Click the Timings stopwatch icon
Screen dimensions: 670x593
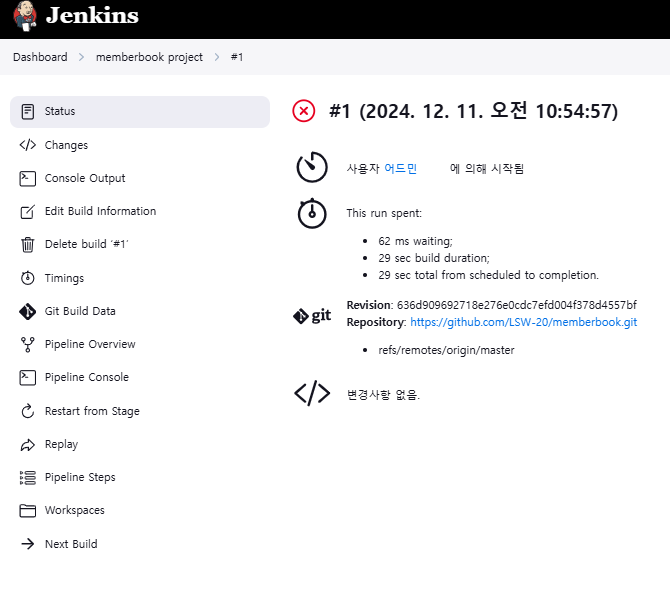coord(28,278)
